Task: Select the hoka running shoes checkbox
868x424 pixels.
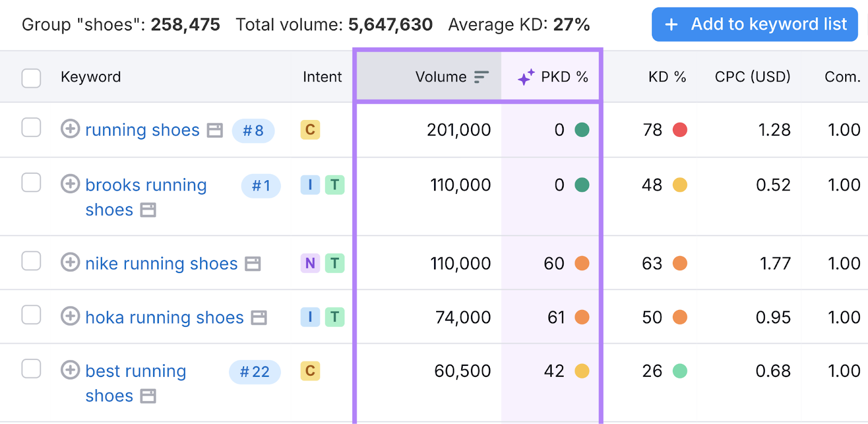Action: 31,315
